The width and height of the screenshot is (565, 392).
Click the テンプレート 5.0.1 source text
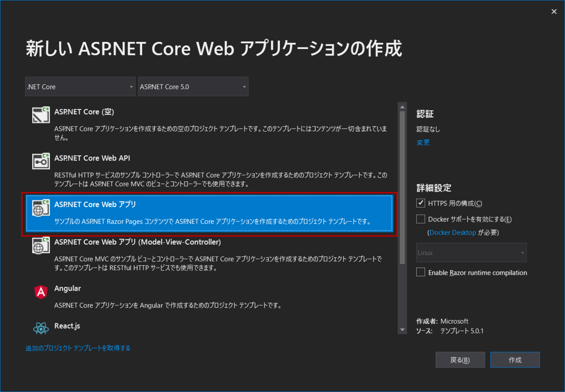(x=462, y=331)
